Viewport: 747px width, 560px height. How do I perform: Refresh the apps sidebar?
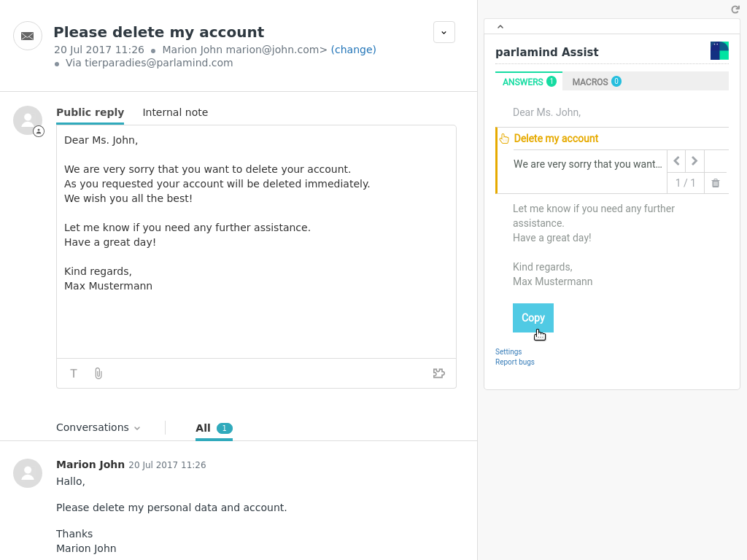(x=735, y=9)
